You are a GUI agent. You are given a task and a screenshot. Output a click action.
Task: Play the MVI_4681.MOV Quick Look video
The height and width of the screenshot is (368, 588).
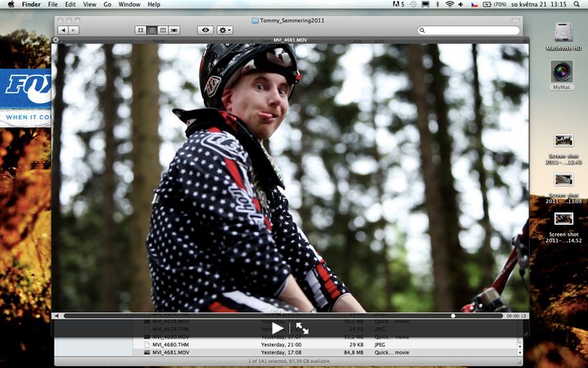[278, 328]
